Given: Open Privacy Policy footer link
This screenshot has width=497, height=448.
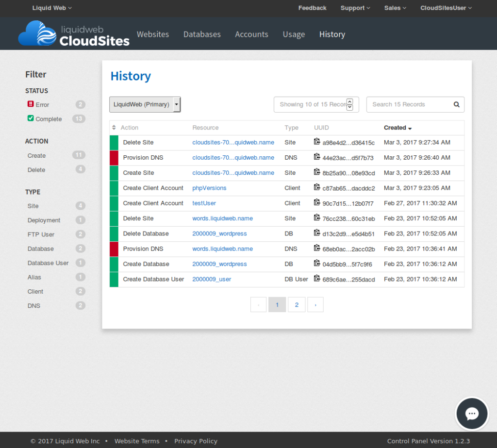Looking at the screenshot, I should (196, 441).
